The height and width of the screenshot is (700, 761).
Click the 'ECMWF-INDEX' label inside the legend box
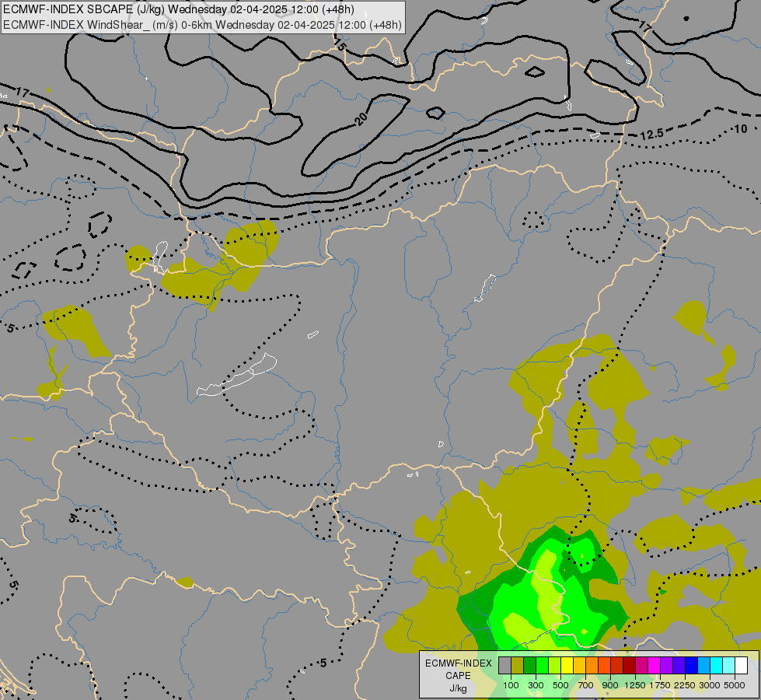459,663
